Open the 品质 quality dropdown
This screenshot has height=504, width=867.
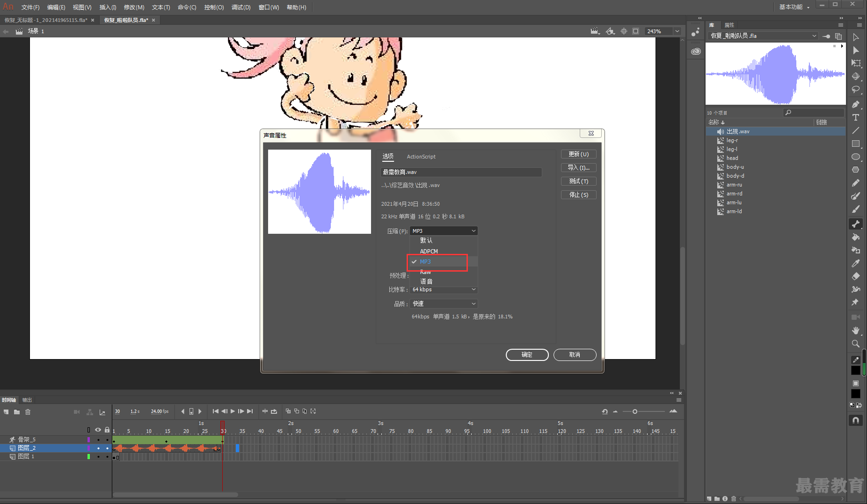pos(444,304)
